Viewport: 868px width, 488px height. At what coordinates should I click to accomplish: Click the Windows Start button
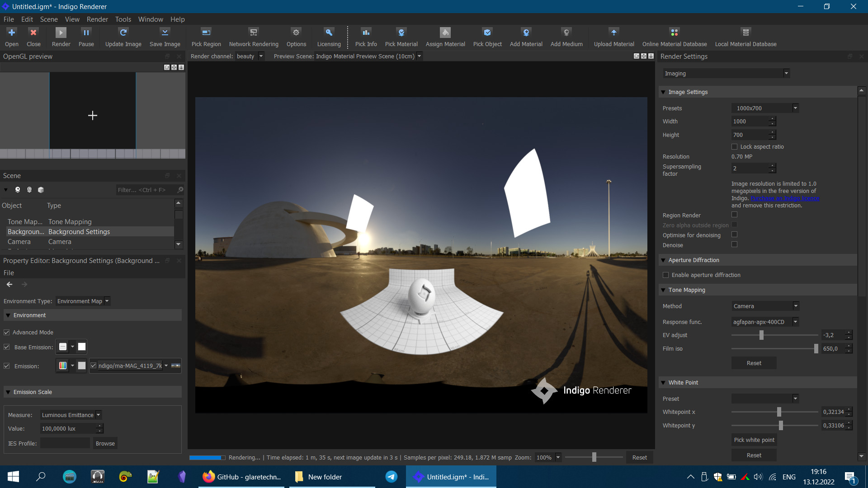pyautogui.click(x=13, y=477)
